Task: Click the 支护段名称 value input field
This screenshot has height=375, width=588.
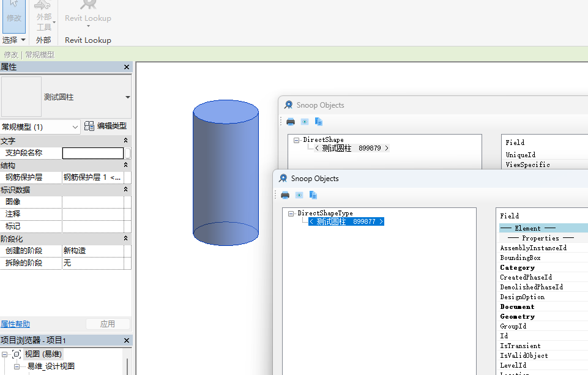Action: pyautogui.click(x=92, y=153)
